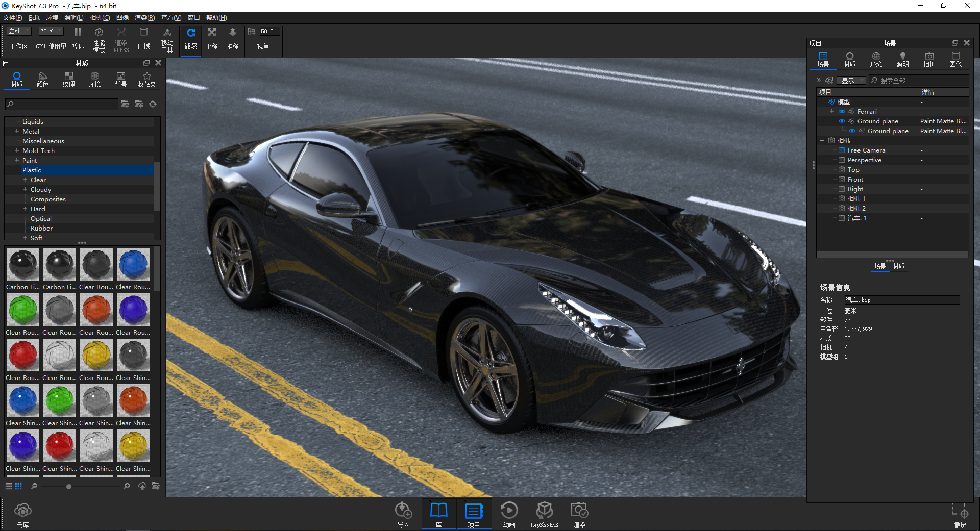Select the 平移 (Pan) tool

[211, 38]
